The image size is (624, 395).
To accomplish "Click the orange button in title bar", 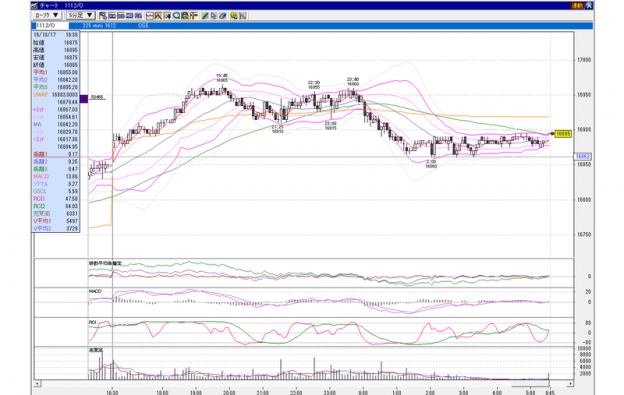I will (577, 6).
